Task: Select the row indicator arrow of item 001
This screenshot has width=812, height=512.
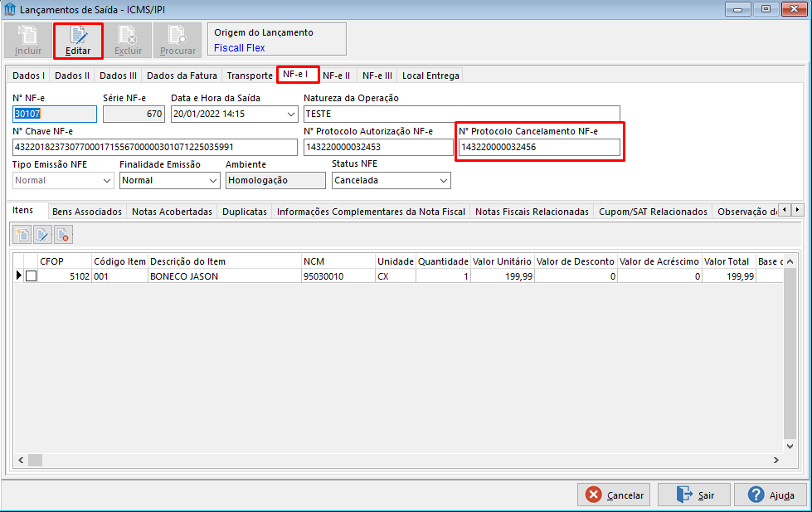Action: click(x=19, y=276)
